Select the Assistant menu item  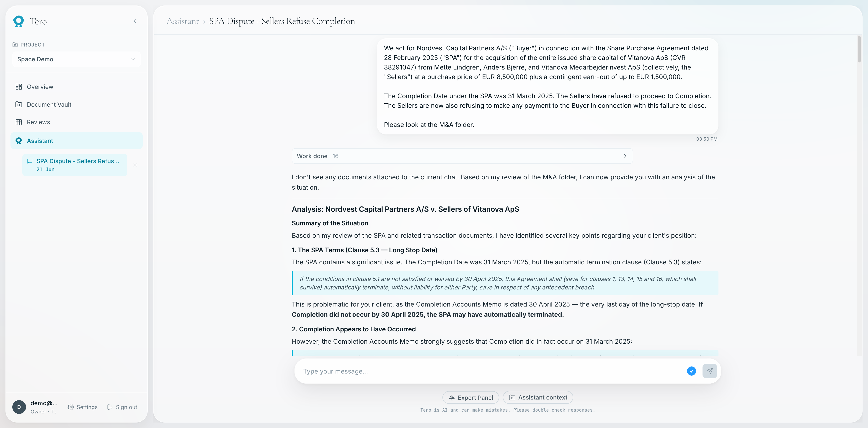(x=77, y=141)
